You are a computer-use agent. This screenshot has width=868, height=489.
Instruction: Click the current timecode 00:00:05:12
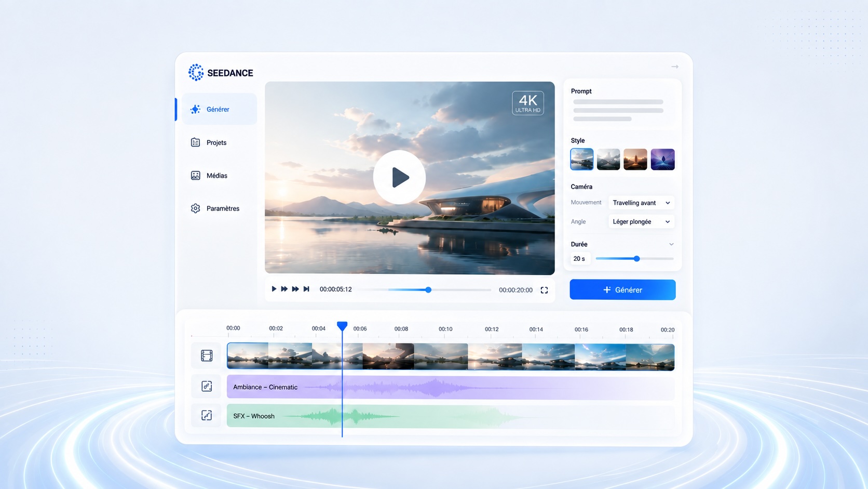click(335, 289)
